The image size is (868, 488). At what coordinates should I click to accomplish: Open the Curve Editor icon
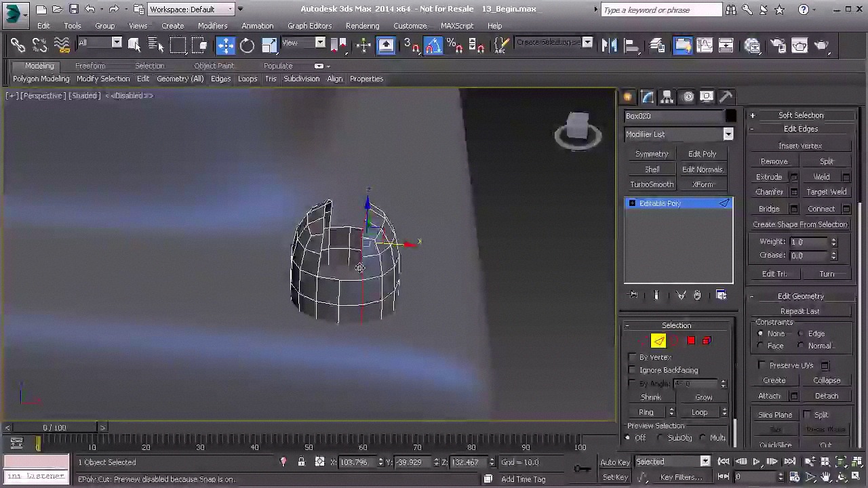705,45
